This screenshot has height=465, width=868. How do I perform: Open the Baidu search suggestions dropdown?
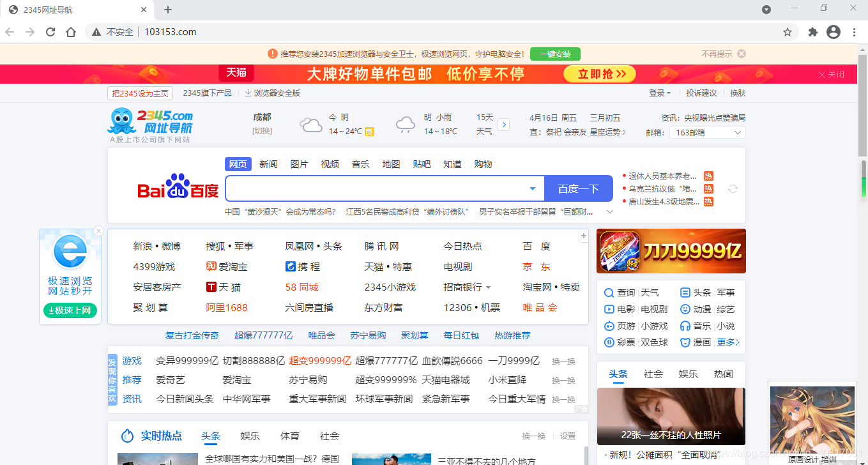[x=533, y=188]
